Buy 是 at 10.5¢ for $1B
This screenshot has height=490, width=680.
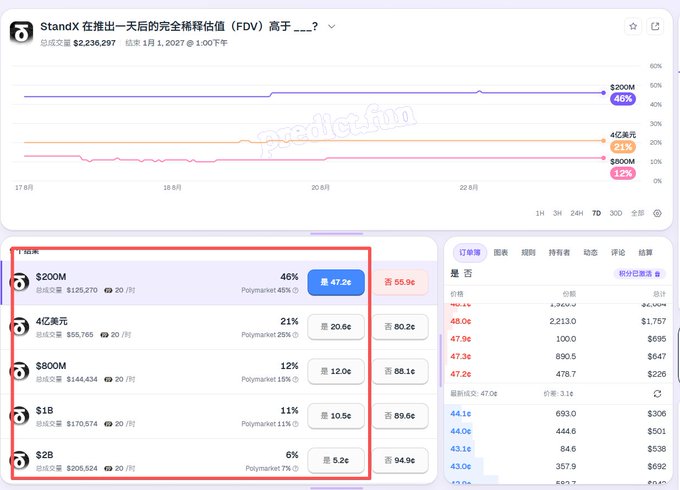(336, 416)
